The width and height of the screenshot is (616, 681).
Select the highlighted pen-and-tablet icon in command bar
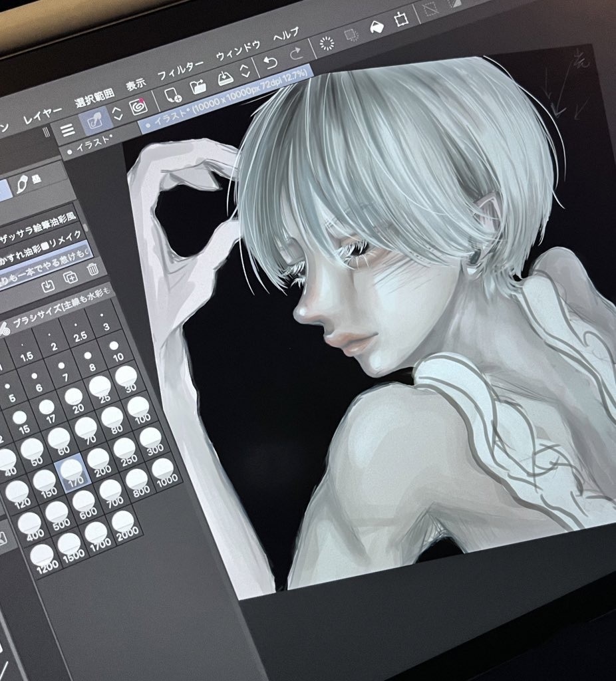coord(95,120)
